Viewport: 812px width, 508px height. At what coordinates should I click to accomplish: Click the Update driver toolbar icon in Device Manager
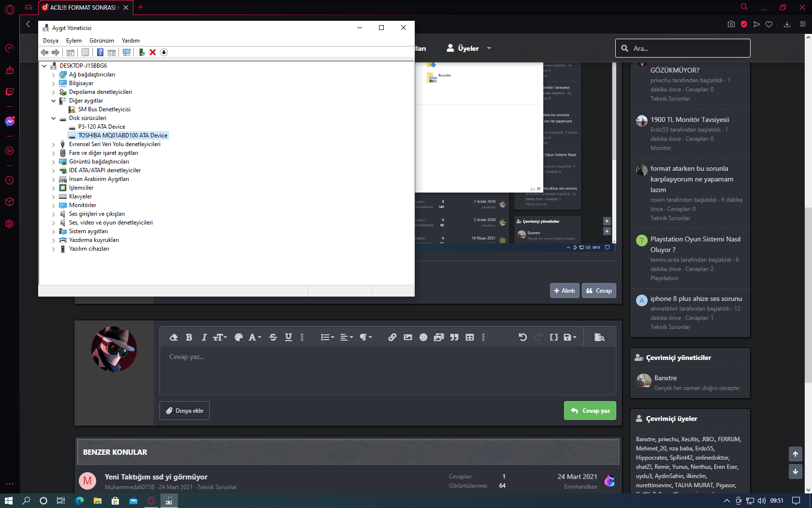(x=142, y=52)
